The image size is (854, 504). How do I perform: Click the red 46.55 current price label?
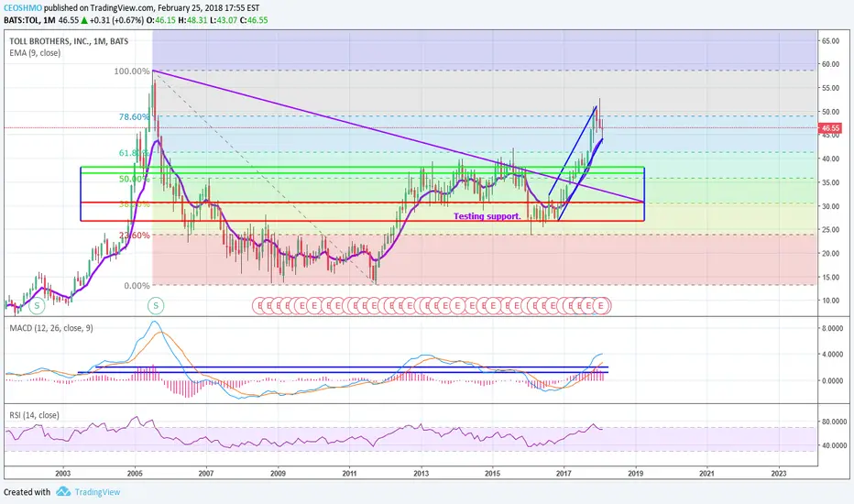[x=830, y=128]
